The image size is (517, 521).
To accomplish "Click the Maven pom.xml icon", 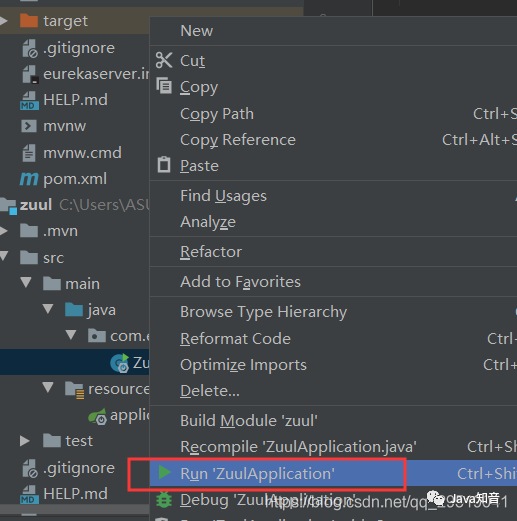I will pyautogui.click(x=29, y=179).
